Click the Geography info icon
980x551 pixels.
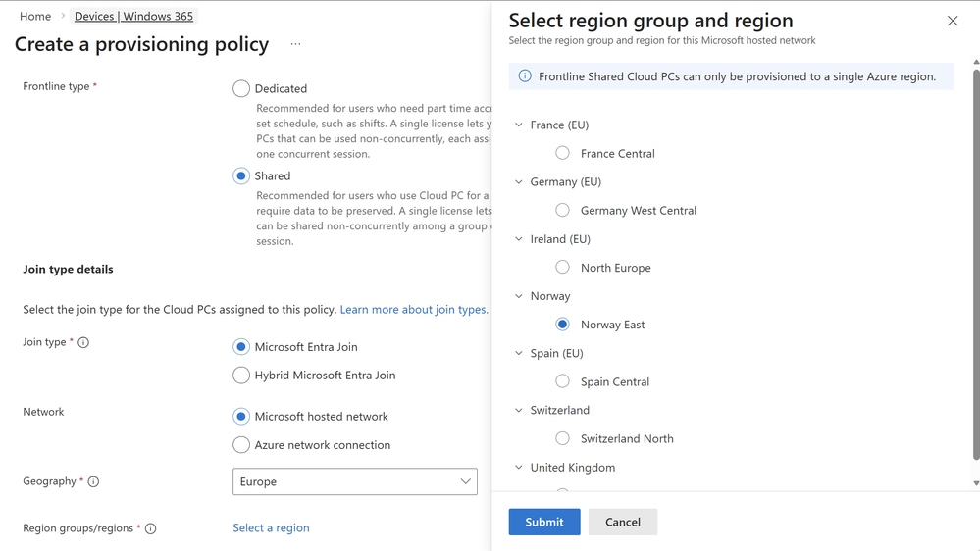tap(93, 481)
